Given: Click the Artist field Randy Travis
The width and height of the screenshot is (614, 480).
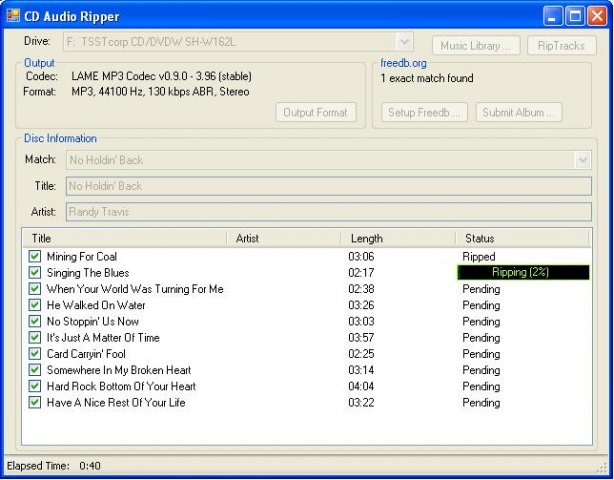Looking at the screenshot, I should coord(329,212).
